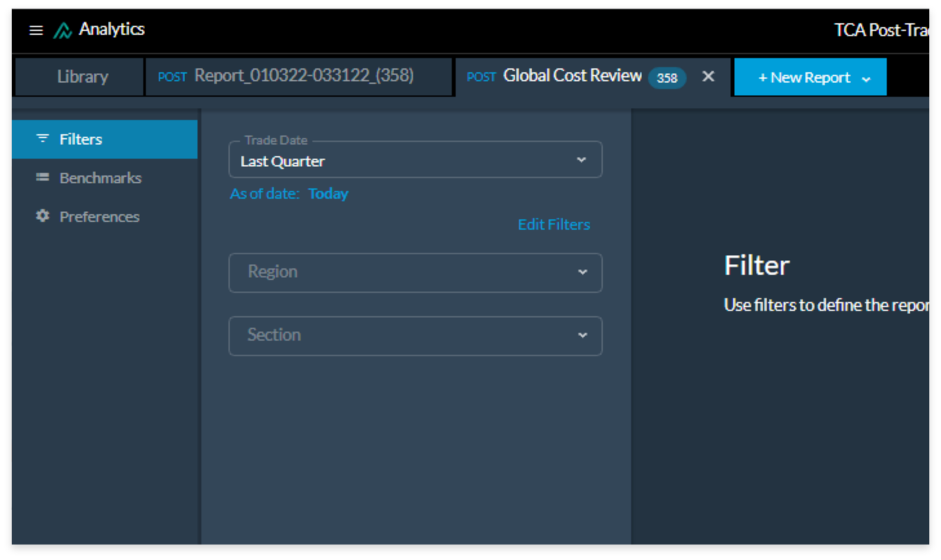Click the Preferences gear icon

(43, 216)
